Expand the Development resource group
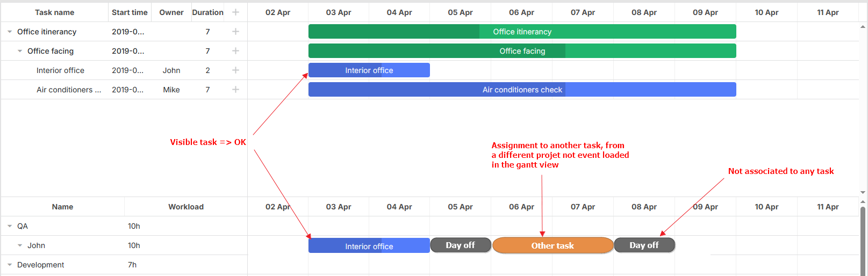Viewport: 868px width, 276px height. coord(10,265)
